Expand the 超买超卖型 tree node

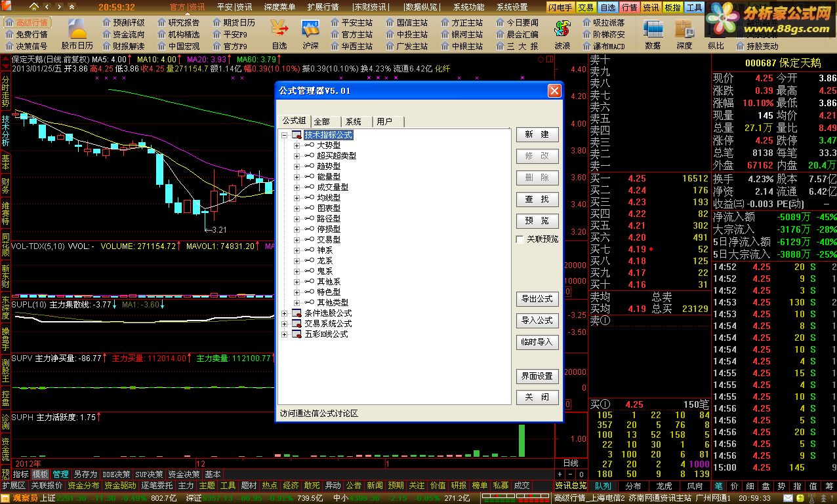(296, 156)
